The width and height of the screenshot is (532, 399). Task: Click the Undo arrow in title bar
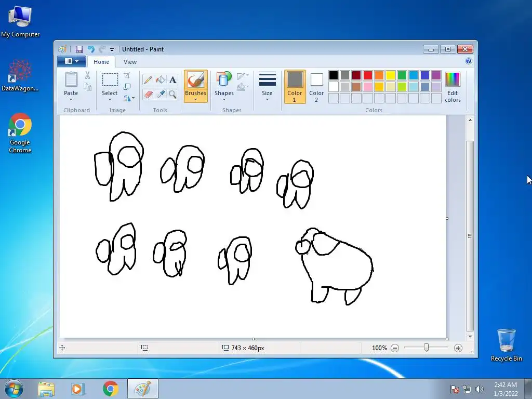tap(91, 49)
